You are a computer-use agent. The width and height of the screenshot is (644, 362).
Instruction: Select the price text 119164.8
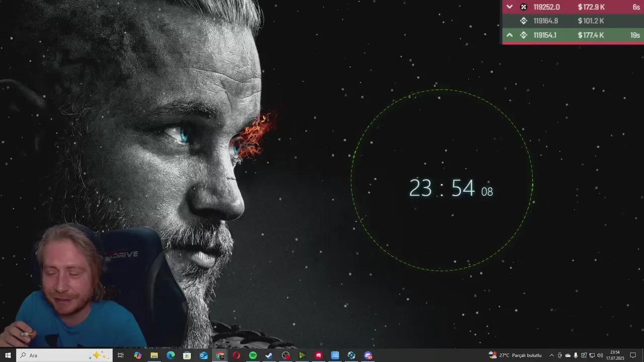point(545,21)
